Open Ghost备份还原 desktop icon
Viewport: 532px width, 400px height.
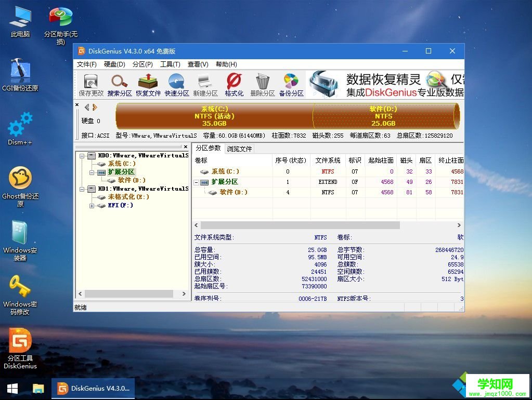point(20,179)
